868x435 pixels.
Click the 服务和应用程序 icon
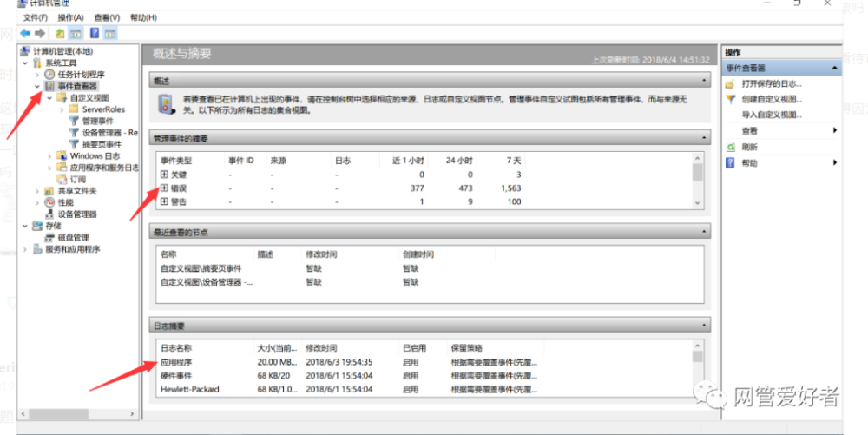click(x=37, y=249)
